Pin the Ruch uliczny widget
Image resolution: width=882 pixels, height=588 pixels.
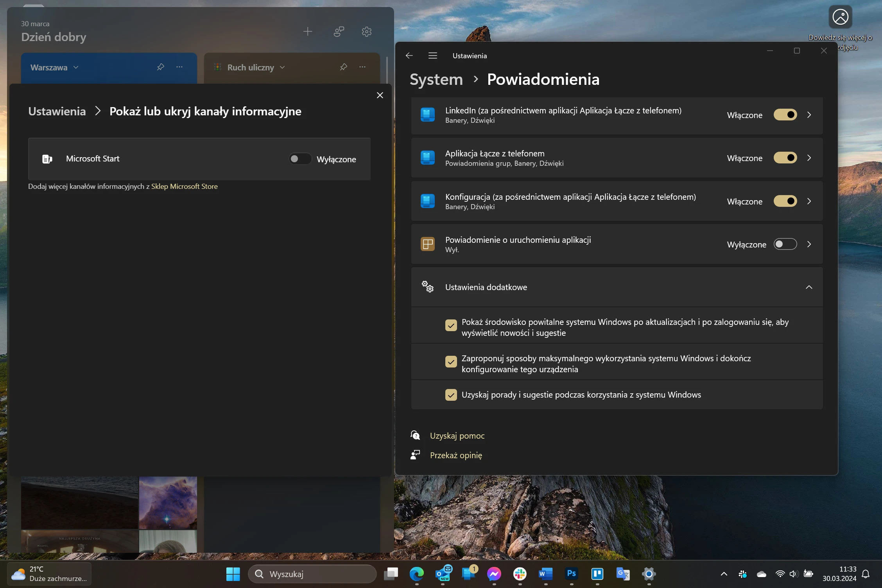pos(343,67)
